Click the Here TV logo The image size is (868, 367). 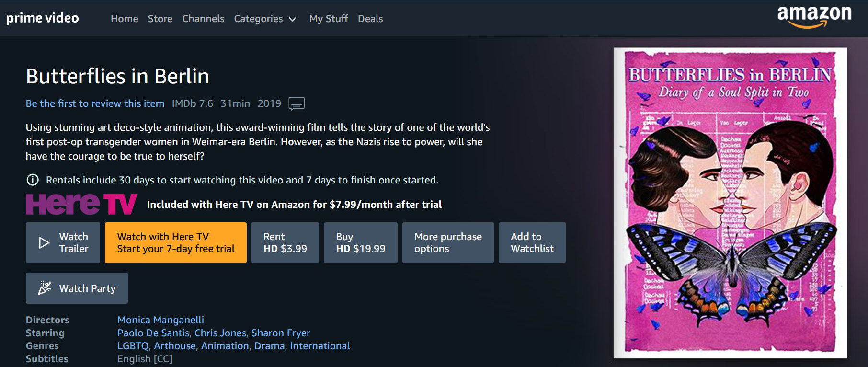coord(81,204)
